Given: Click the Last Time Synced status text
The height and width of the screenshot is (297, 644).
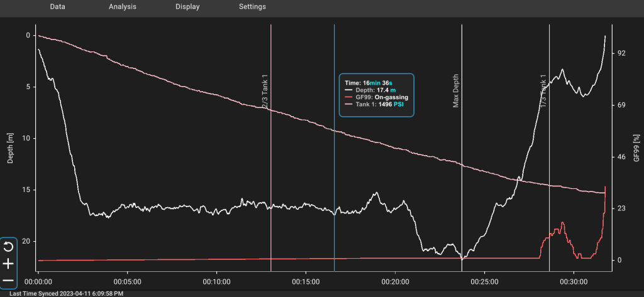Looking at the screenshot, I should [x=66, y=294].
